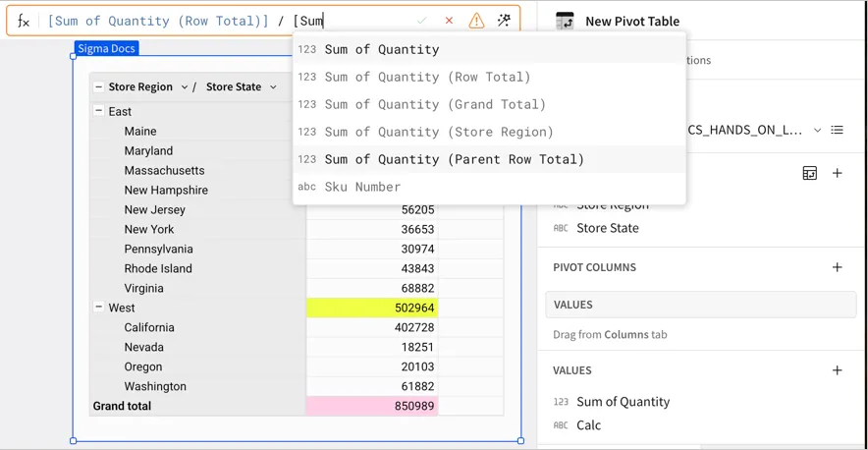Screen dimensions: 868x450
Task: Select the Sigma Docs element label
Action: (x=106, y=48)
